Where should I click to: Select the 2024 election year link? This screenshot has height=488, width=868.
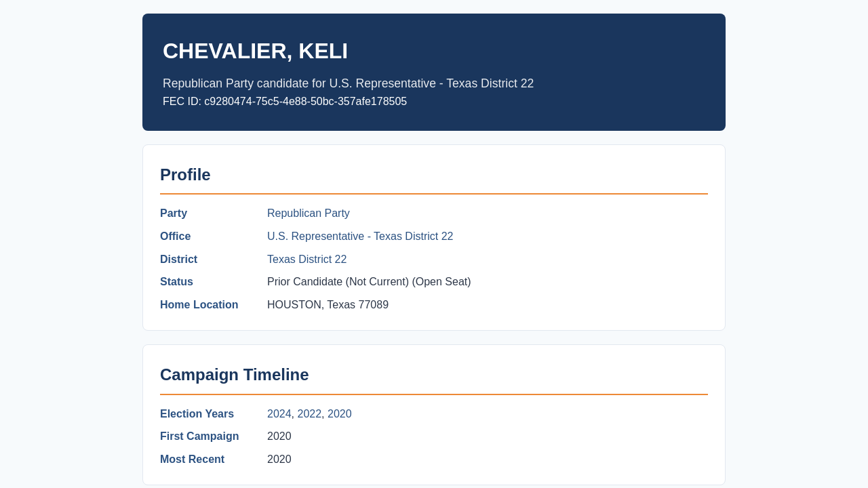(x=279, y=414)
